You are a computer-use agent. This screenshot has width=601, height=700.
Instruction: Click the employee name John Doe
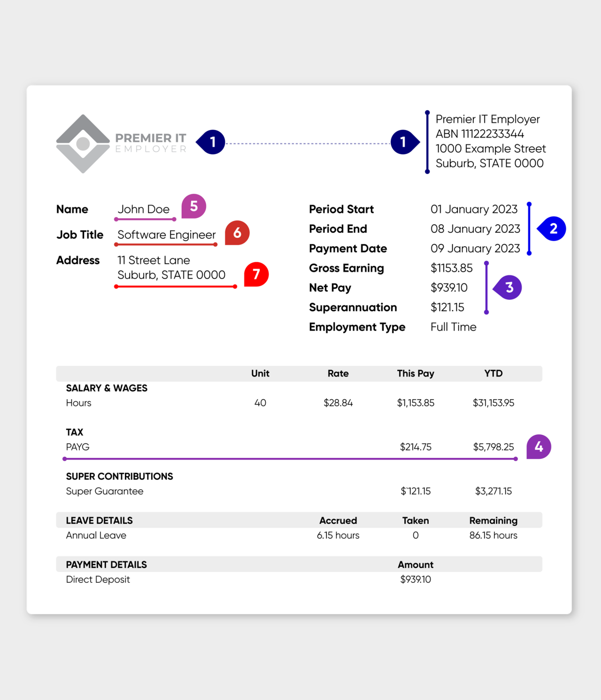143,209
